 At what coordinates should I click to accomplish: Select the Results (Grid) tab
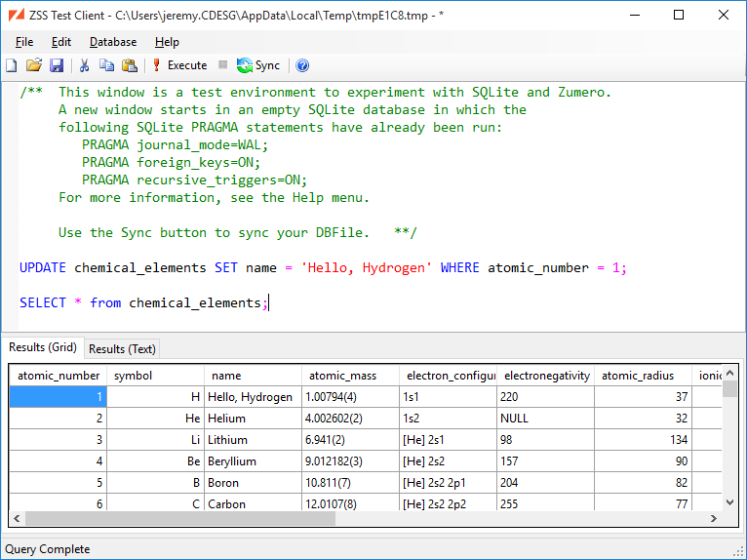42,348
